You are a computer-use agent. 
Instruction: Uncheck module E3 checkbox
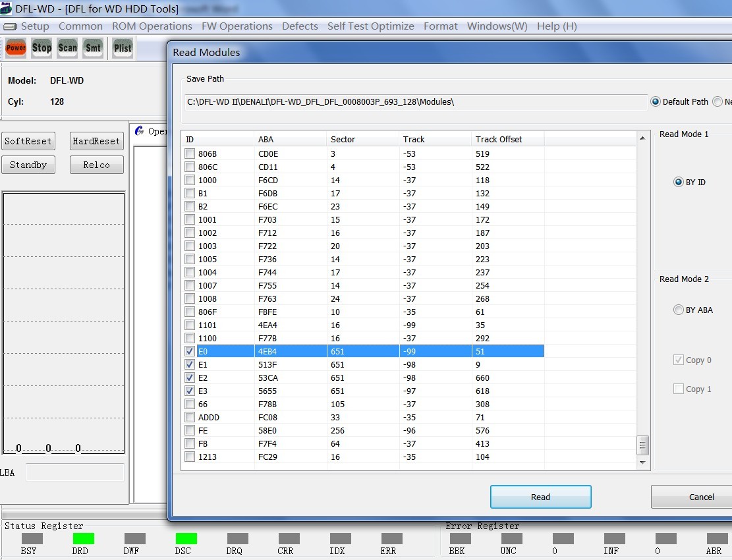point(190,391)
